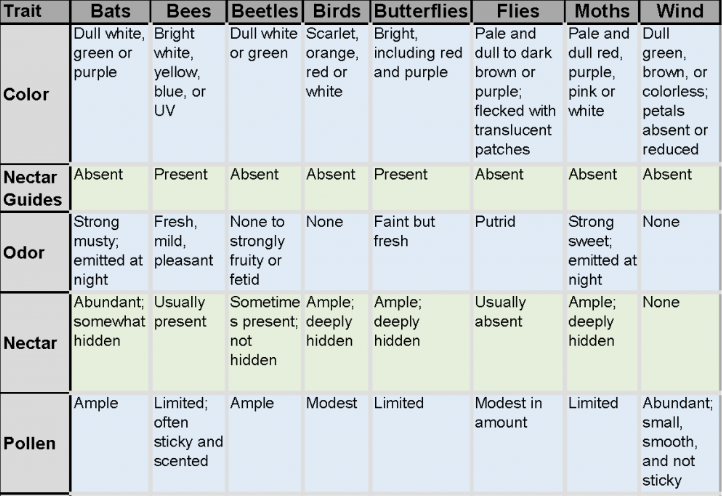Click the Moths column header
The height and width of the screenshot is (496, 722).
(601, 12)
